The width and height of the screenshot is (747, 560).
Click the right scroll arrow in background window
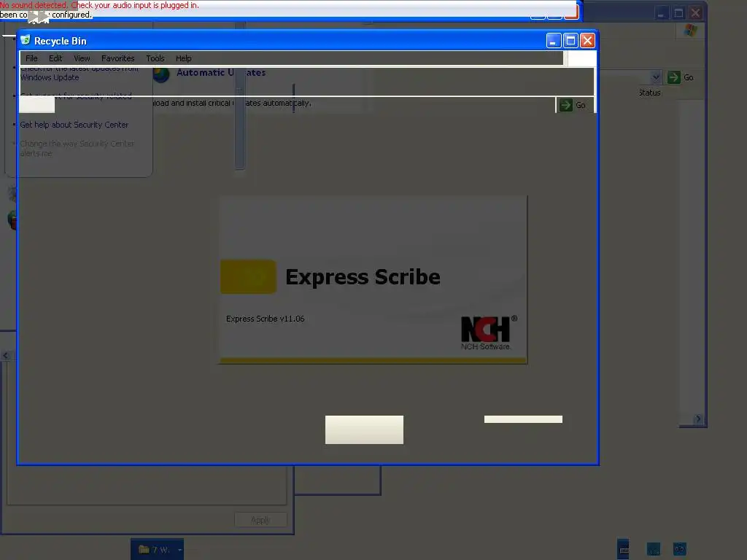[698, 419]
